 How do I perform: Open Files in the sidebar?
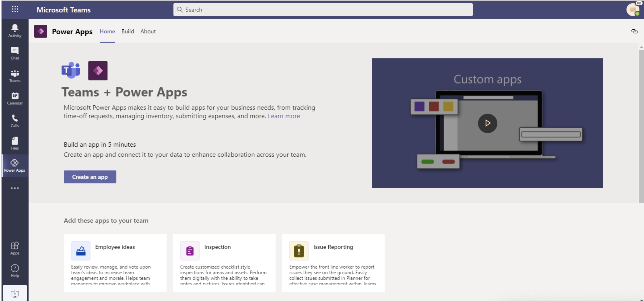pos(15,143)
